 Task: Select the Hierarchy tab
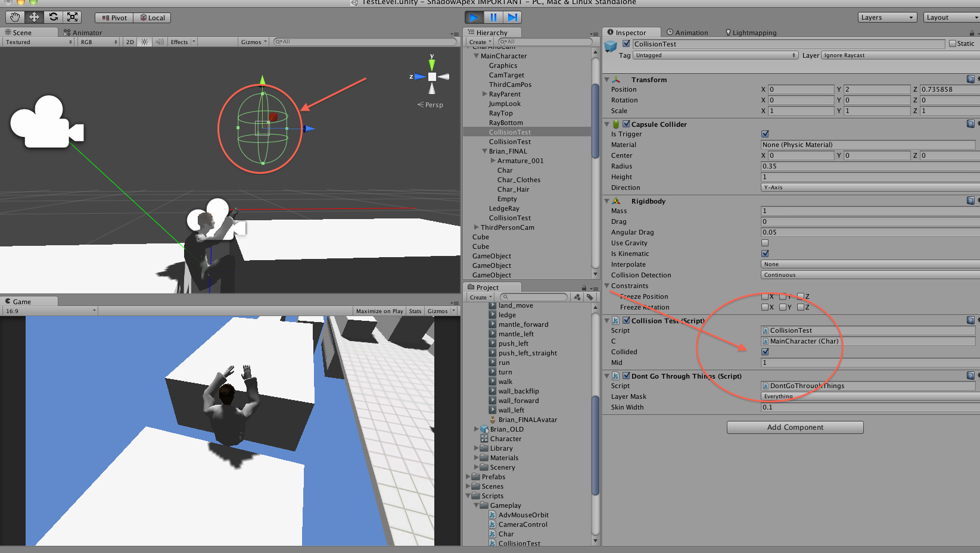492,33
